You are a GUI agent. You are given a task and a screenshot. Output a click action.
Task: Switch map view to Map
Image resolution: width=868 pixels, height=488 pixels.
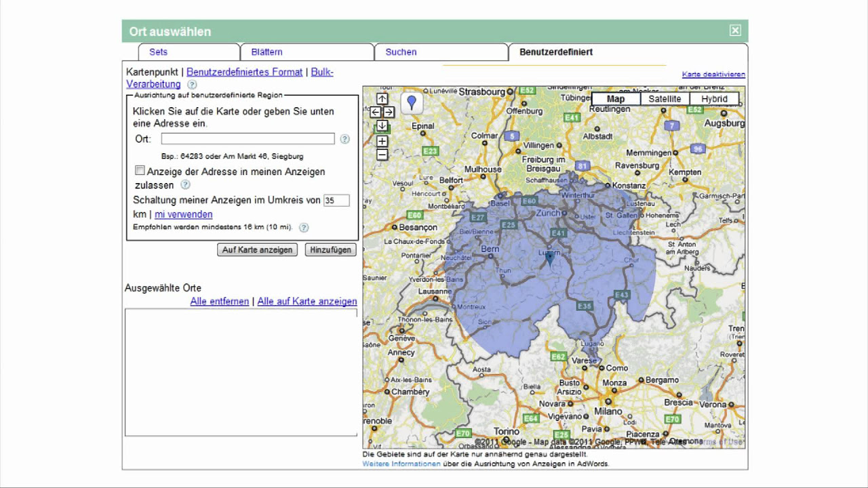click(616, 99)
